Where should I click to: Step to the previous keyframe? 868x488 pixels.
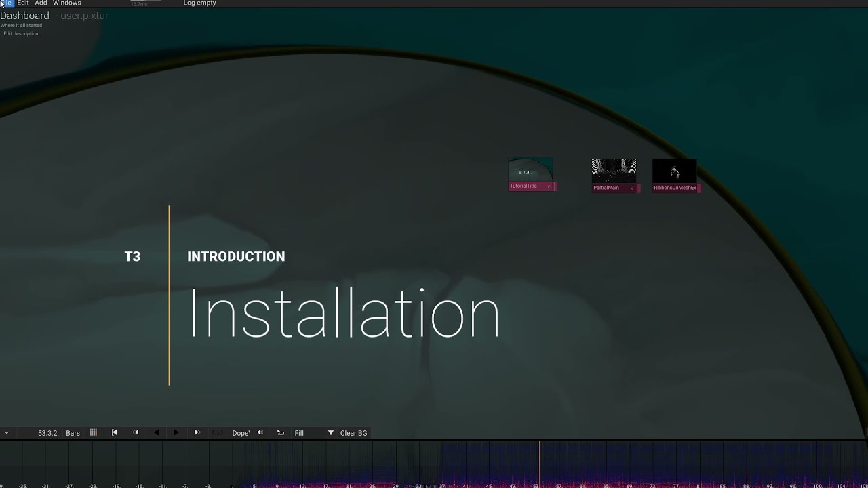[x=136, y=432]
